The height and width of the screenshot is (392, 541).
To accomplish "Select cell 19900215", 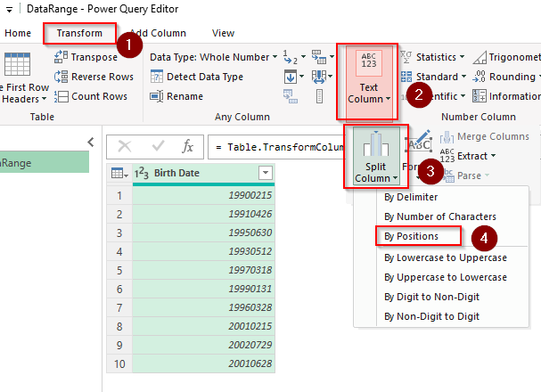I will 203,195.
